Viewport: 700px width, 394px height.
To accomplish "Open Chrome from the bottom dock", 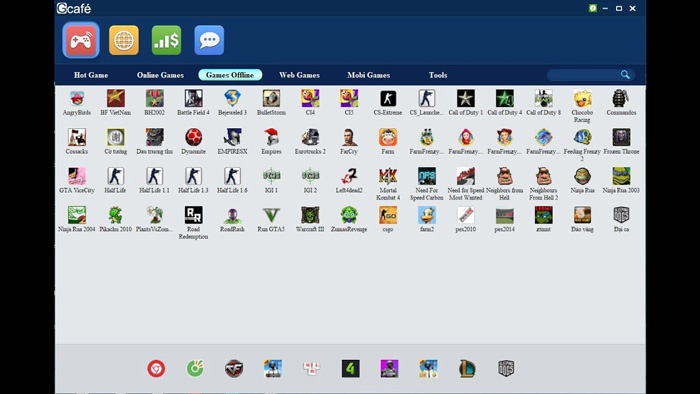I will (156, 369).
